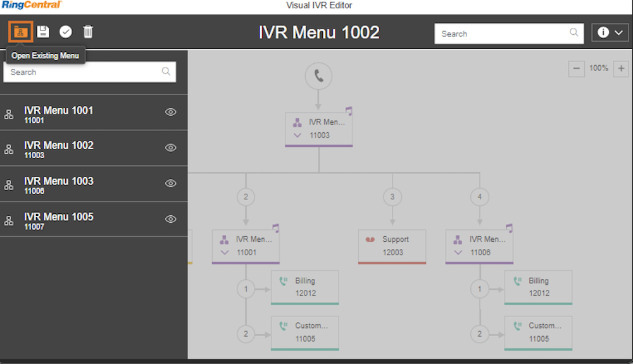This screenshot has width=633, height=364.
Task: Preview IVR Menu 1001 with its eye icon
Action: pos(171,112)
